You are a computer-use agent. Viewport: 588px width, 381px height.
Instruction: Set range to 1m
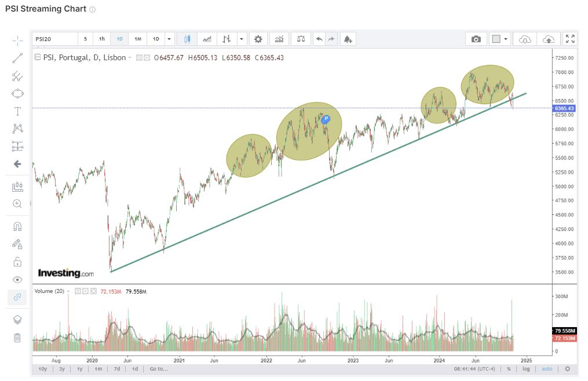coord(98,369)
